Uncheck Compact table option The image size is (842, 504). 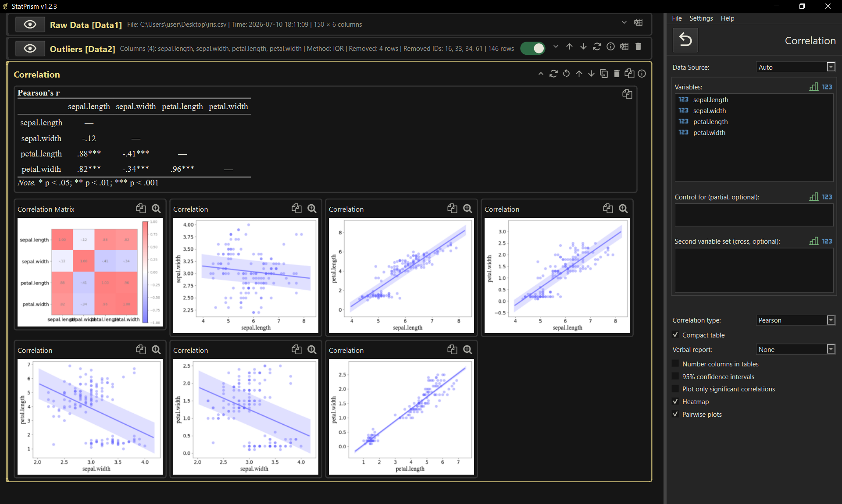[x=675, y=335]
